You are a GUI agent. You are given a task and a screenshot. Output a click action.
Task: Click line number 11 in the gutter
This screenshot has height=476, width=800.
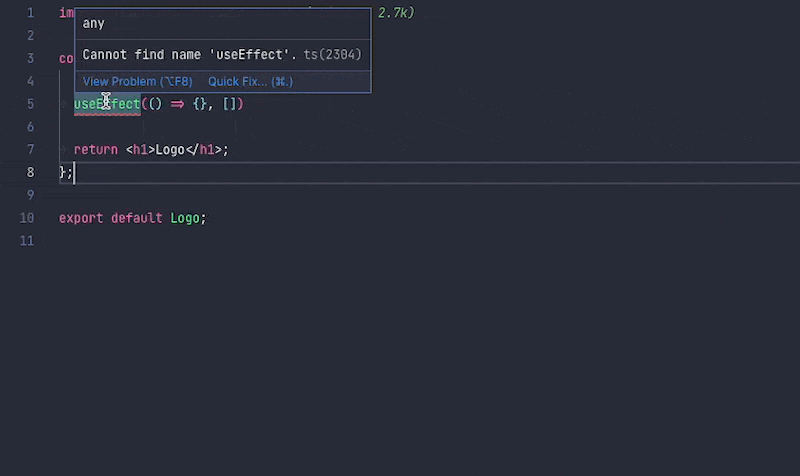(27, 241)
